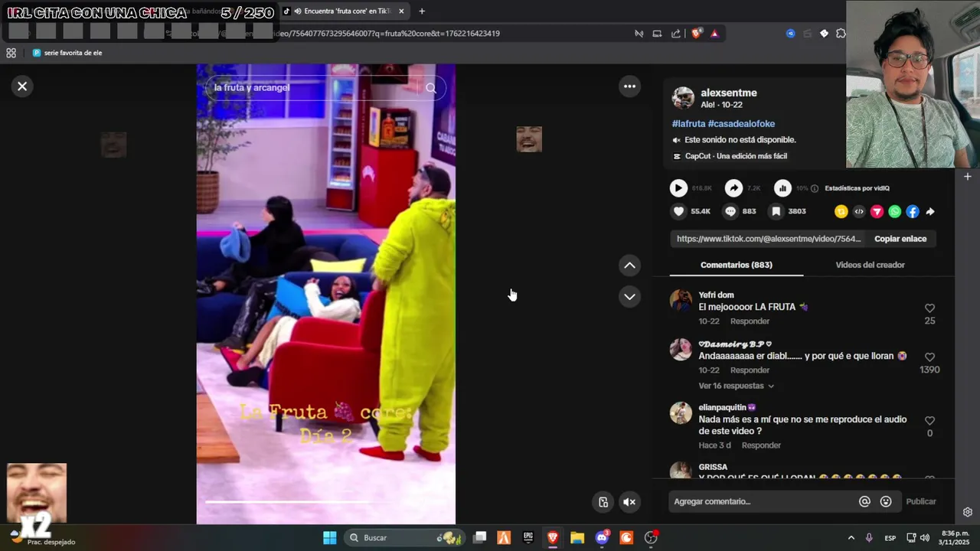Close the 'Encuentra fruta core' tab

tap(401, 11)
